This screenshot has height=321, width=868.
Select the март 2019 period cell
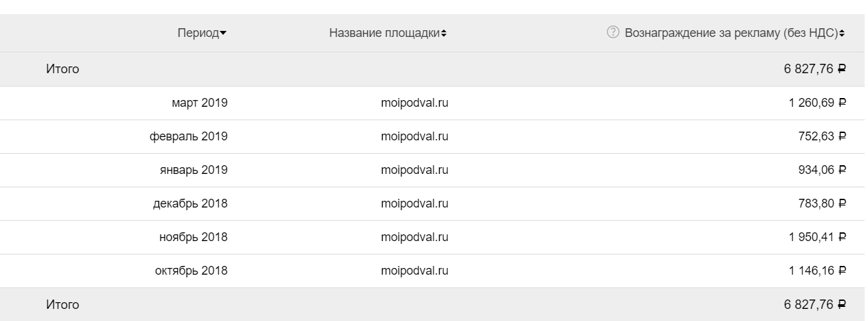point(200,103)
